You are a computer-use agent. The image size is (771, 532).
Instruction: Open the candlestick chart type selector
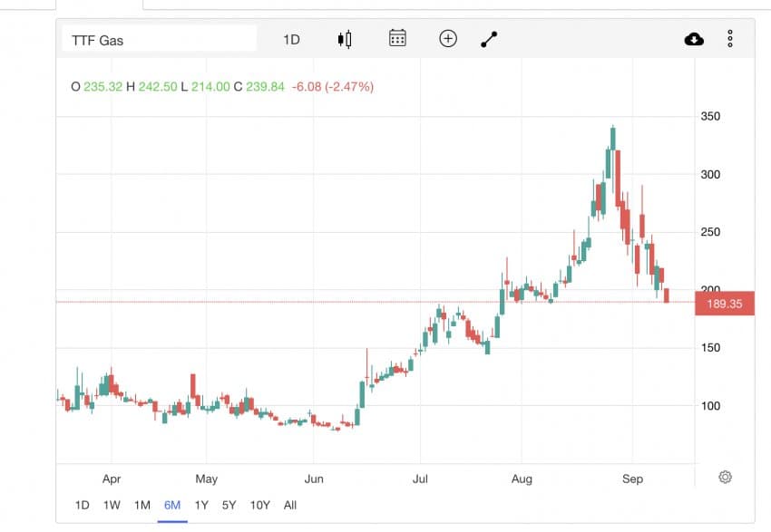(344, 39)
